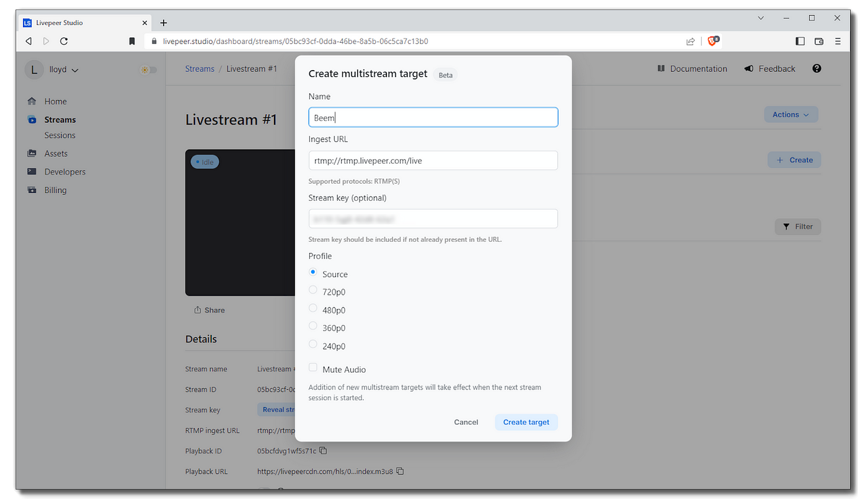
Task: Open a new browser tab with plus
Action: pos(164,23)
